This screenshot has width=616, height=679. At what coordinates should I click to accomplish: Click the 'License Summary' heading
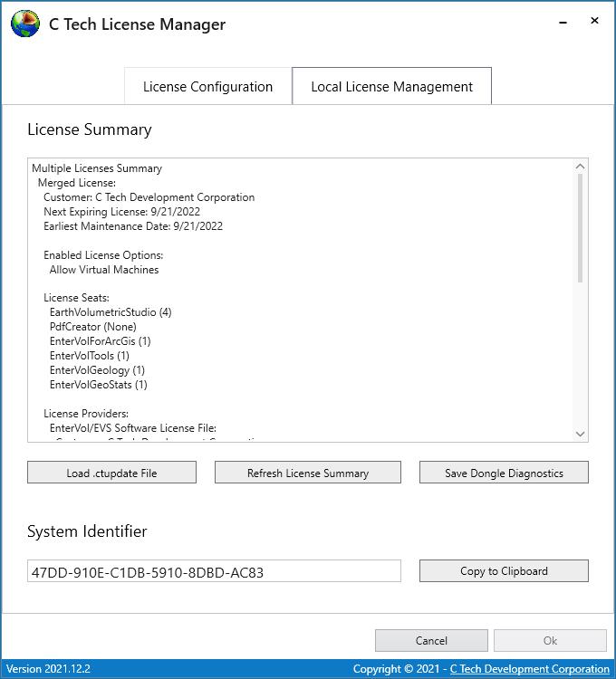90,129
